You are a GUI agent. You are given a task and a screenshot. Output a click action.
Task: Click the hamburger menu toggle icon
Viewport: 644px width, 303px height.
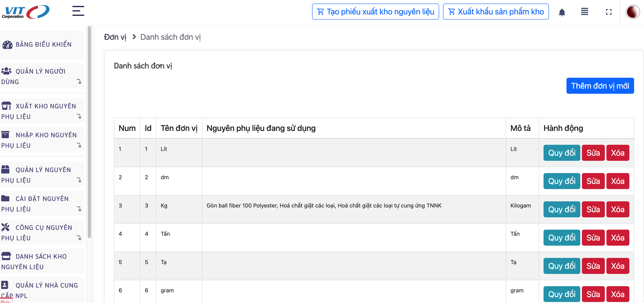[x=78, y=11]
